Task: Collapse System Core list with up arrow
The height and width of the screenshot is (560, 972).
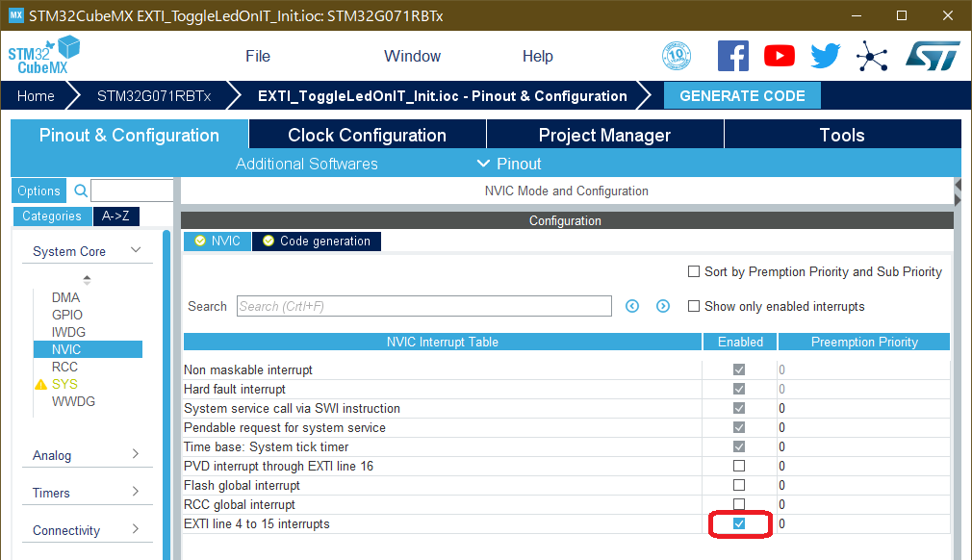Action: pyautogui.click(x=87, y=277)
